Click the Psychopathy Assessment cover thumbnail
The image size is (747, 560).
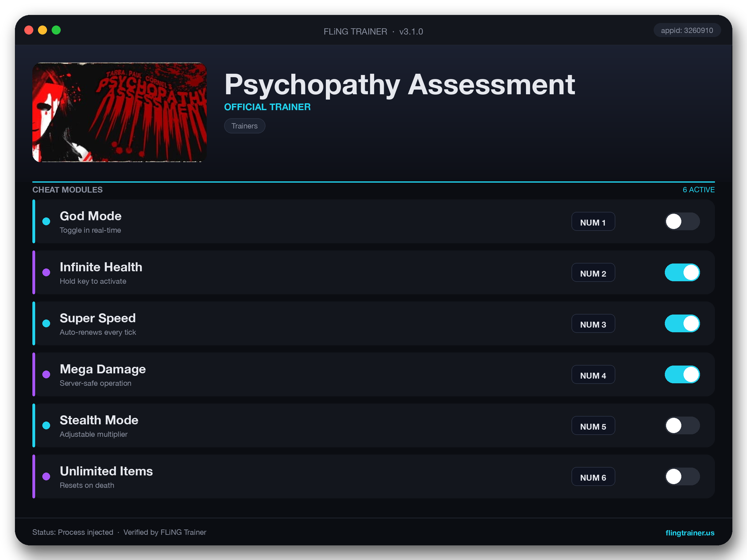[x=119, y=112]
